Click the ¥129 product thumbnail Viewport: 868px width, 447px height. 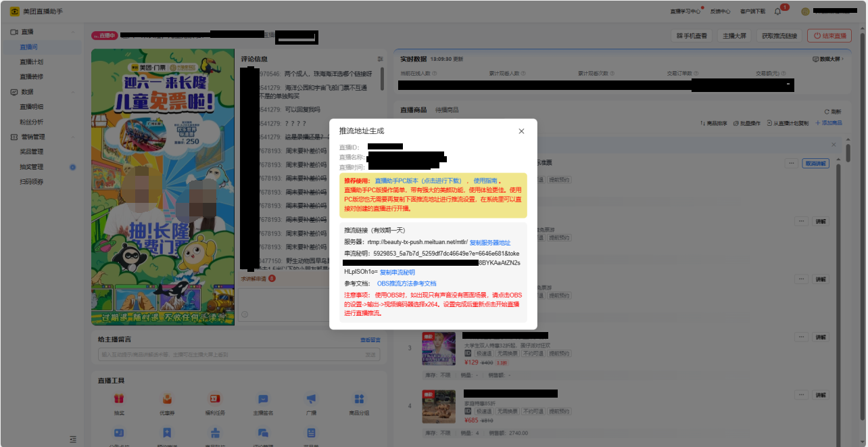tap(439, 349)
